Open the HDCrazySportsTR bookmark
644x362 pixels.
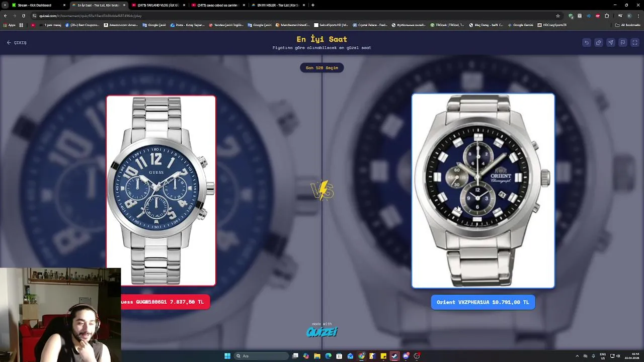(552, 25)
